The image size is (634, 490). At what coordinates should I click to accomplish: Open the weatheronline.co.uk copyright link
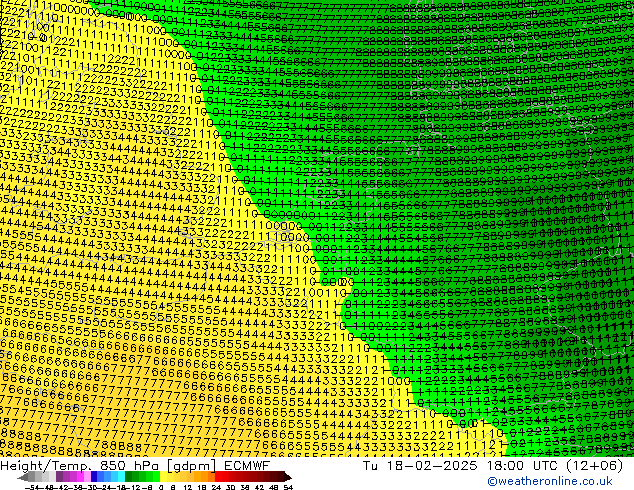click(x=550, y=481)
